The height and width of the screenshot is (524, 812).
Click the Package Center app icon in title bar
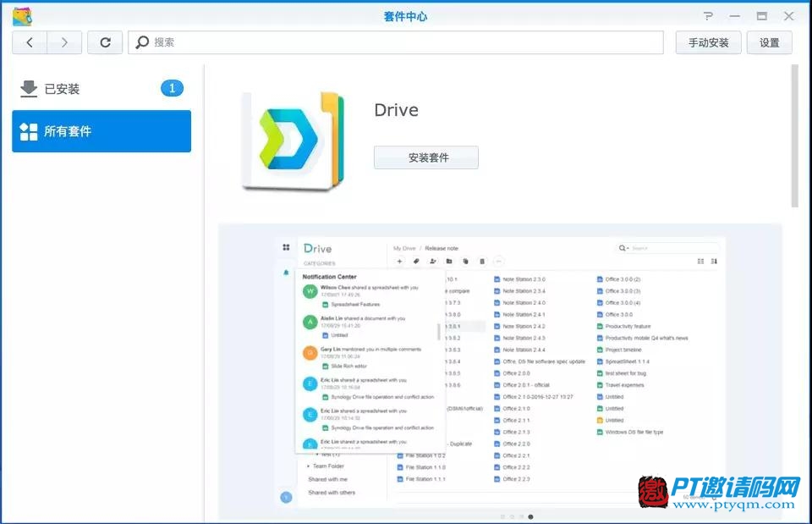pos(22,16)
